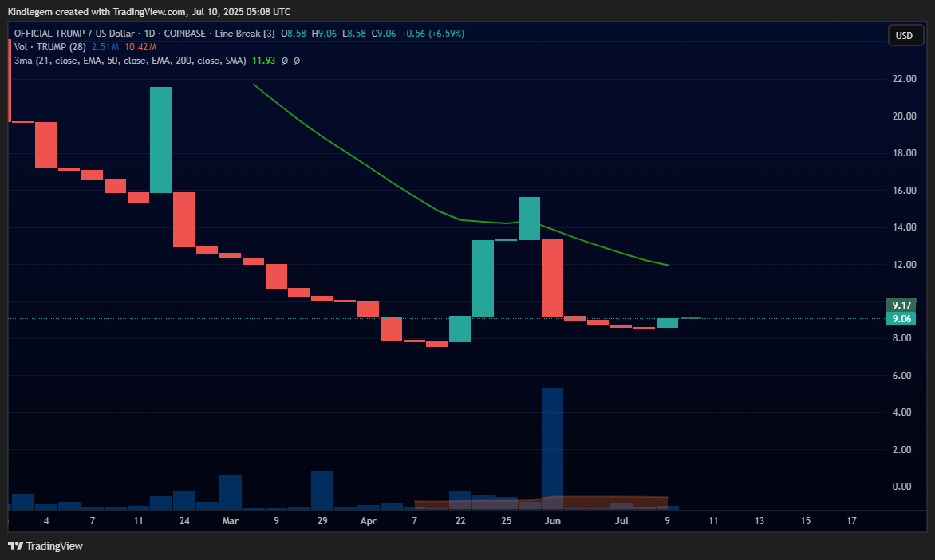
Task: Click the 10.42 M volume average value
Action: tap(140, 46)
